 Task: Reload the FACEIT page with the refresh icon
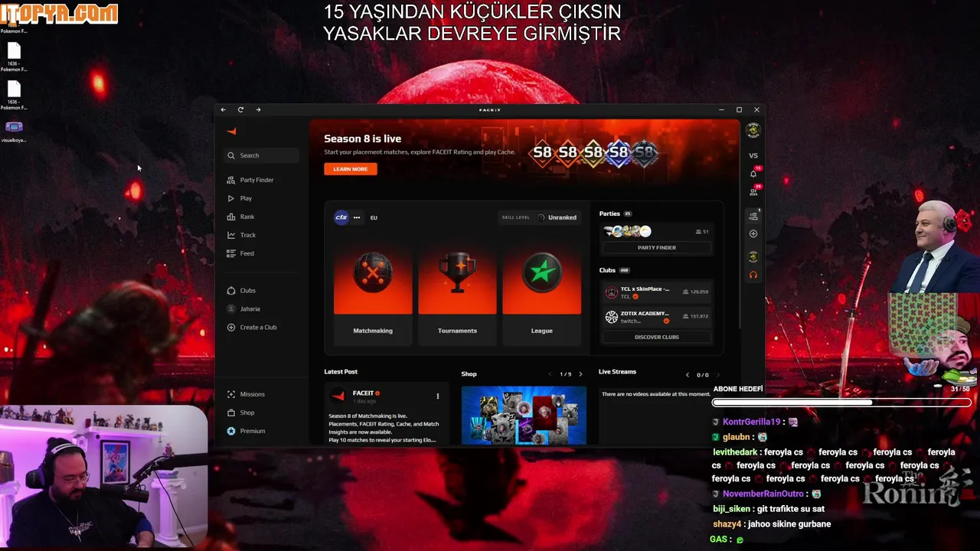coord(240,109)
